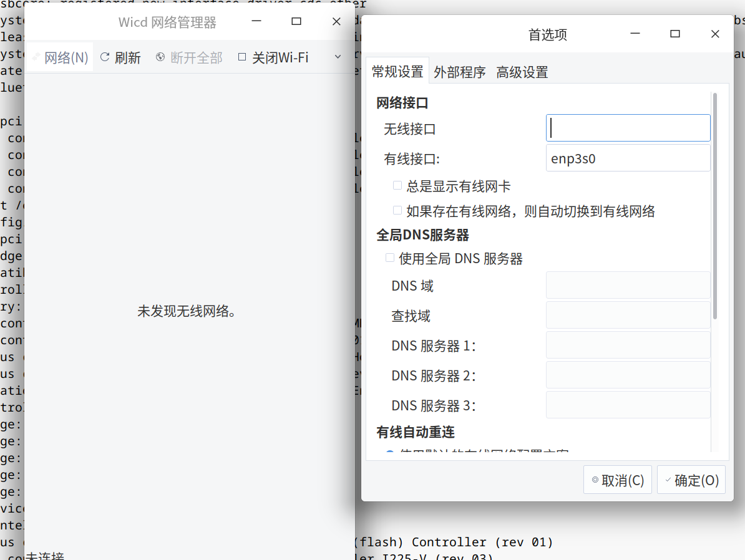
Task: Click the preferences dialog vertical scrollbar
Action: click(x=714, y=206)
